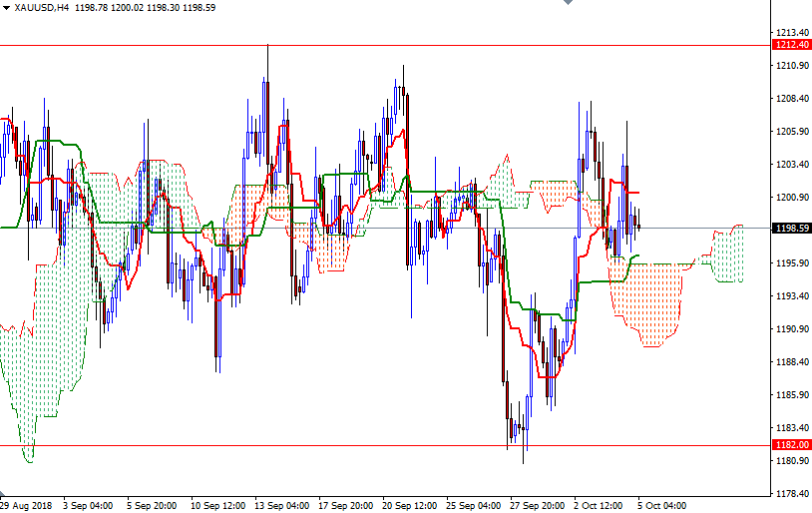This screenshot has width=812, height=513.
Task: Click the red 1212.40 price label
Action: coord(791,45)
